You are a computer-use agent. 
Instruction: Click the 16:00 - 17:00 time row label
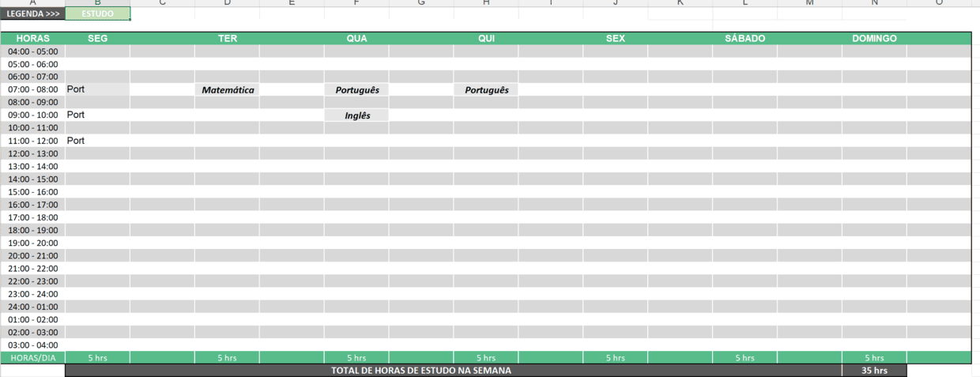point(33,204)
